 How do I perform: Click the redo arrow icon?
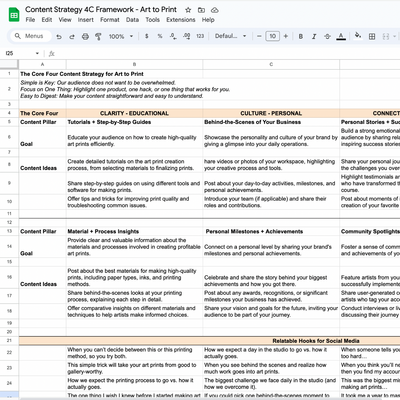tap(72, 36)
